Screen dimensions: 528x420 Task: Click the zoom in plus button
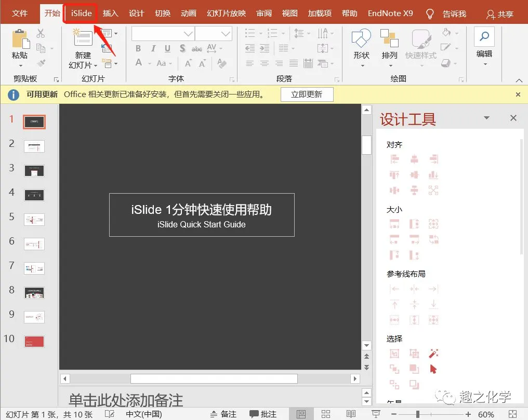[x=468, y=414]
